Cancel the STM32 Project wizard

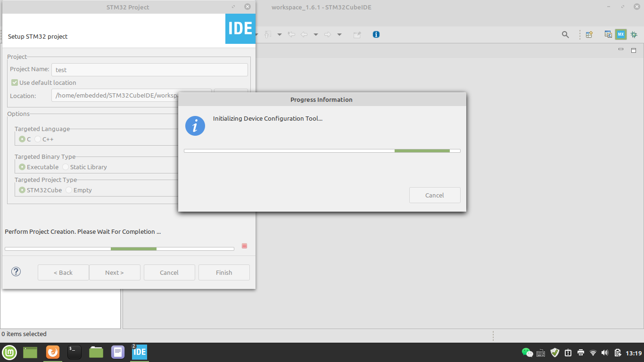169,272
